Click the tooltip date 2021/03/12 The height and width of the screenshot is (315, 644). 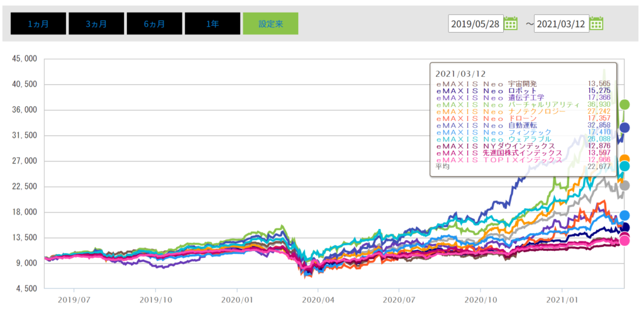460,74
